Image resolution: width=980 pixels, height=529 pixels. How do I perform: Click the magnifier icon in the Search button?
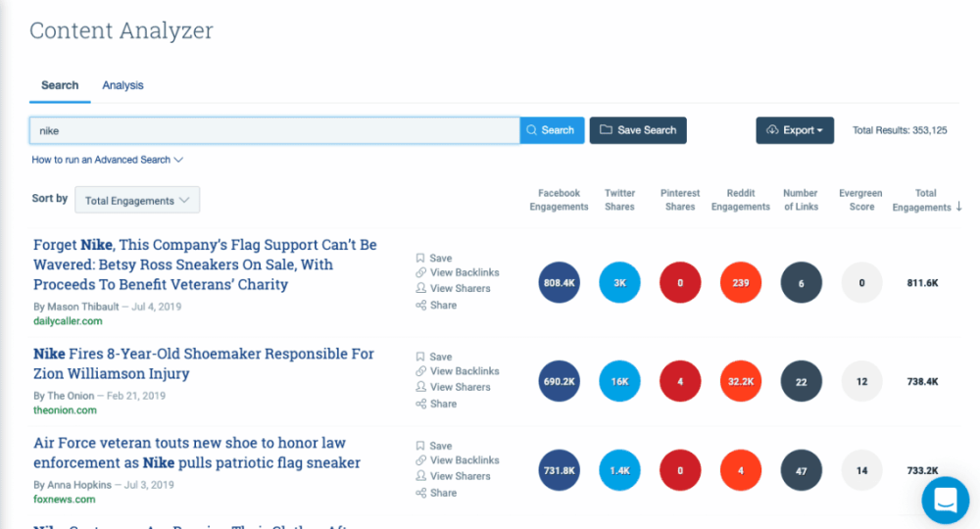(531, 130)
